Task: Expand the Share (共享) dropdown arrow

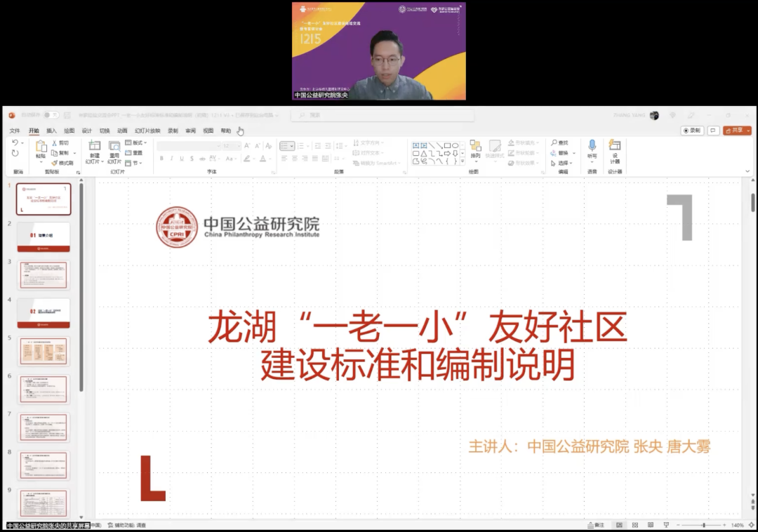Action: [748, 131]
